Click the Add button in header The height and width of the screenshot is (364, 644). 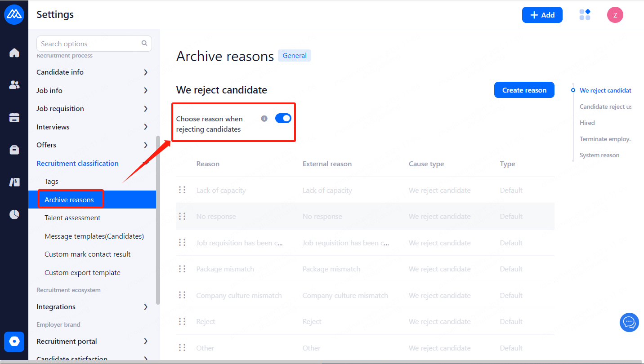542,15
